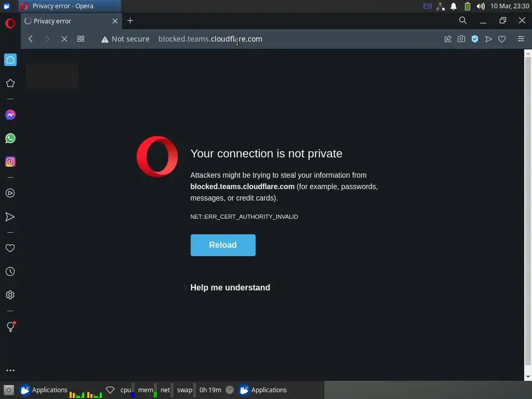Open the network status tray icon

[441, 6]
